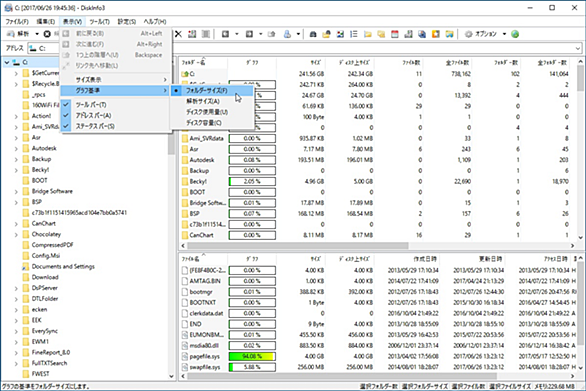Image resolution: width=586 pixels, height=391 pixels.
Task: Expand the Autodesk tree folder
Action: point(16,148)
